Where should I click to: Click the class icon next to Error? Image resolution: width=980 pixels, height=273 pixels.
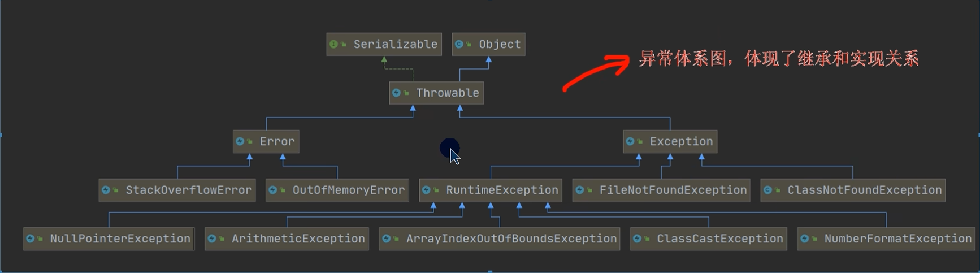240,141
